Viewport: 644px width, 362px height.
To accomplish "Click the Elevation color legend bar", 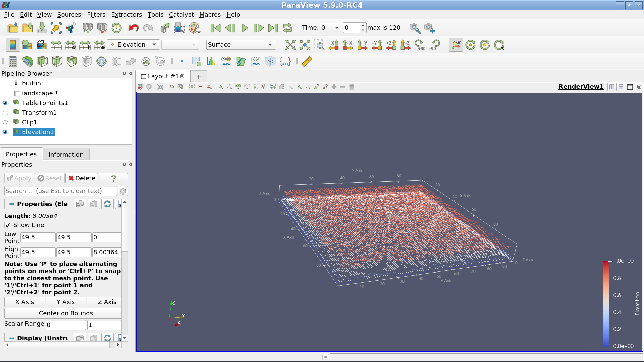I will pyautogui.click(x=606, y=303).
